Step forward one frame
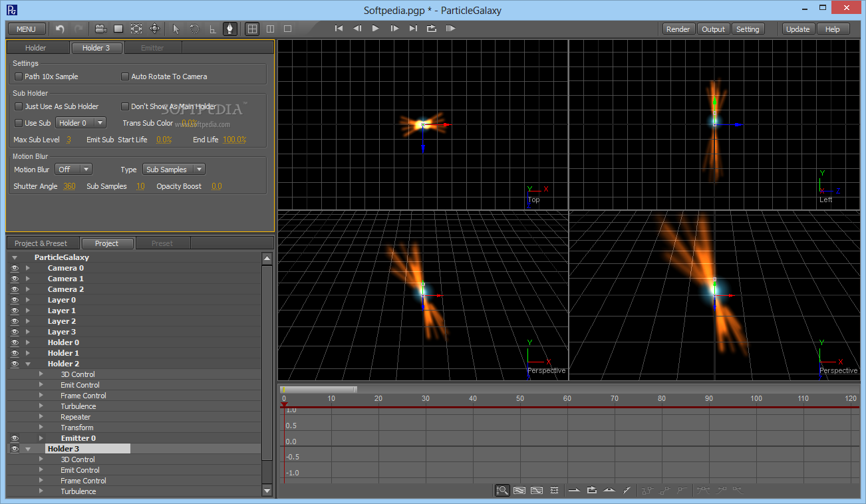This screenshot has height=504, width=866. click(x=394, y=29)
